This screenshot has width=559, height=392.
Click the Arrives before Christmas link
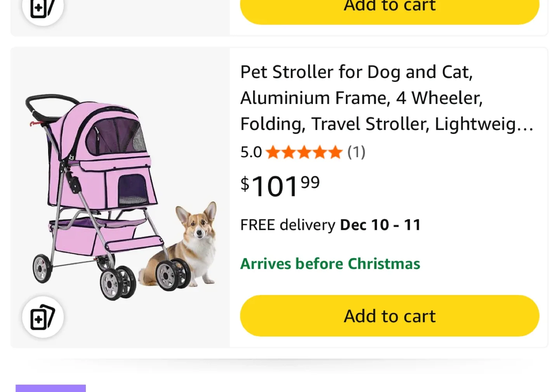point(330,264)
